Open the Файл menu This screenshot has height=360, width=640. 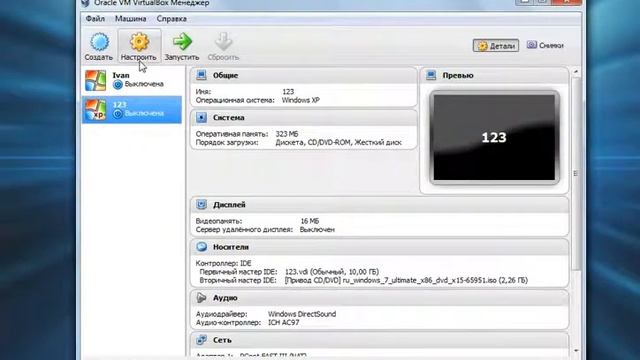tap(95, 19)
